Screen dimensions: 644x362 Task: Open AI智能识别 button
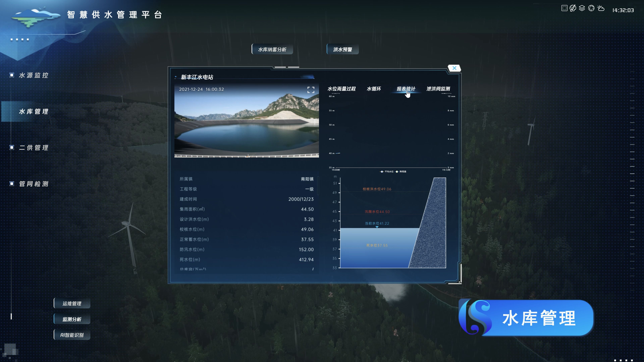click(72, 335)
